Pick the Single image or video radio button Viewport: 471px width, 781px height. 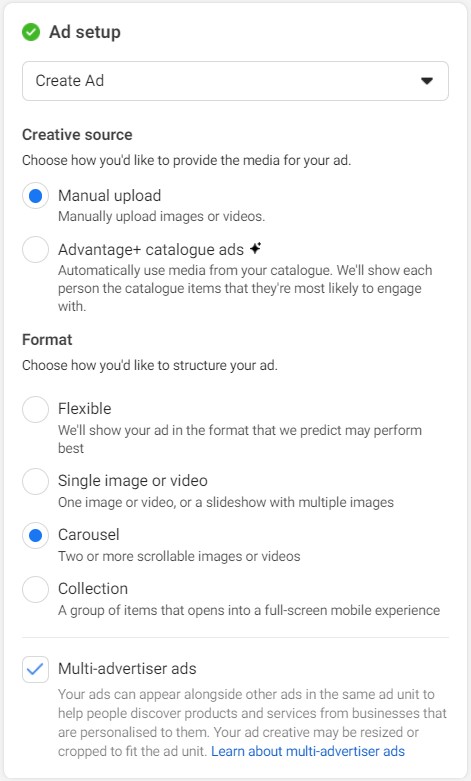tap(35, 481)
